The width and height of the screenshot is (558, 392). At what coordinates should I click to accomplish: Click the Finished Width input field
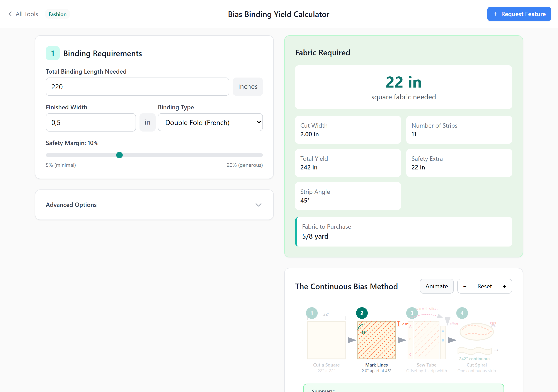91,122
